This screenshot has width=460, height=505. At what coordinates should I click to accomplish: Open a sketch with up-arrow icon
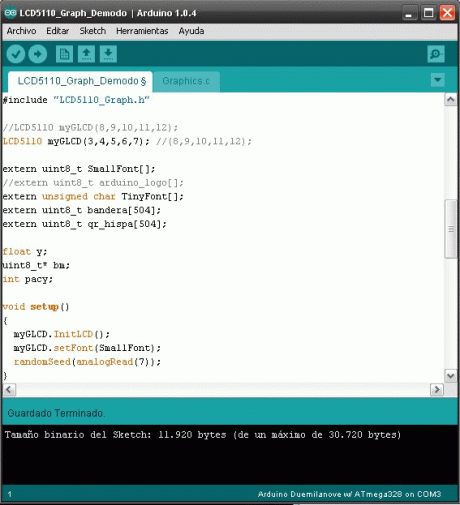click(86, 54)
